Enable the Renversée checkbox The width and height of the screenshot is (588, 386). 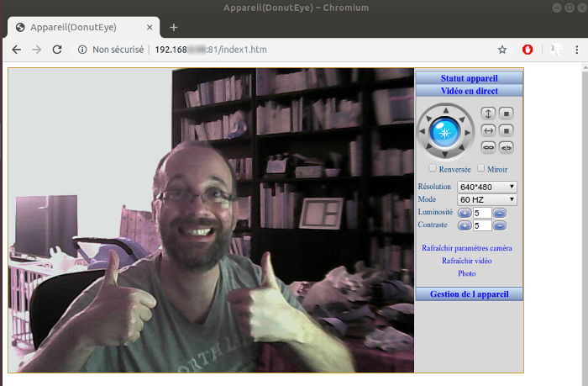coord(433,168)
